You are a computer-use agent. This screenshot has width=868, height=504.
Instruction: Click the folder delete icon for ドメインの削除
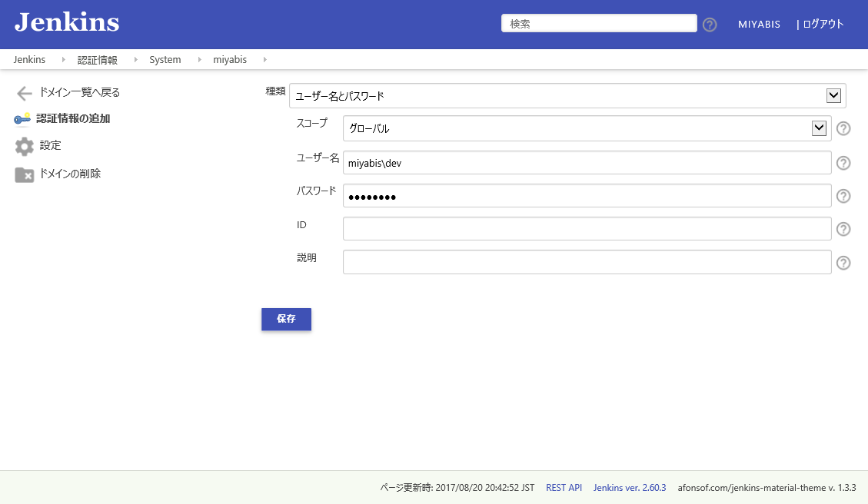pyautogui.click(x=25, y=175)
